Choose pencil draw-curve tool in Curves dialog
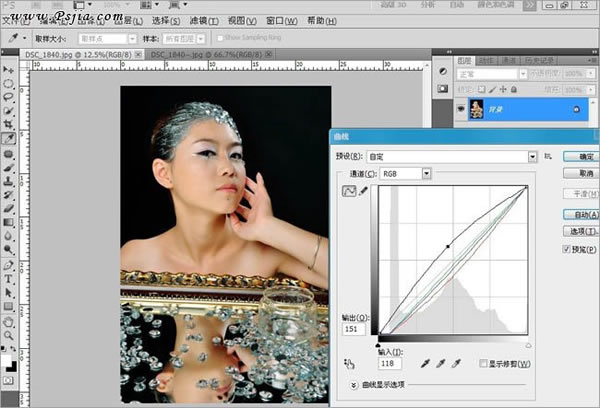 363,191
